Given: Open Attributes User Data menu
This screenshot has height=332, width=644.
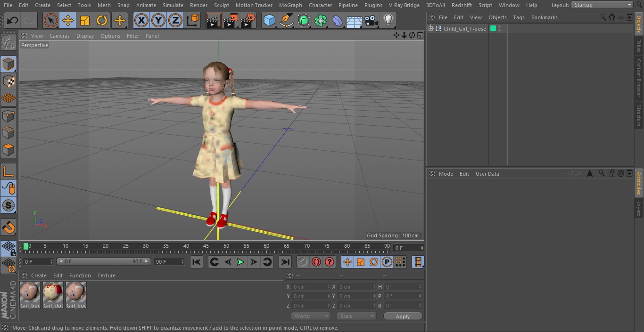Looking at the screenshot, I should click(x=487, y=174).
